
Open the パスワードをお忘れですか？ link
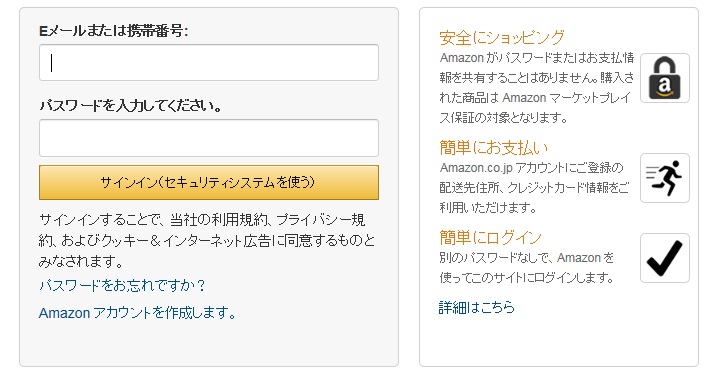(122, 286)
